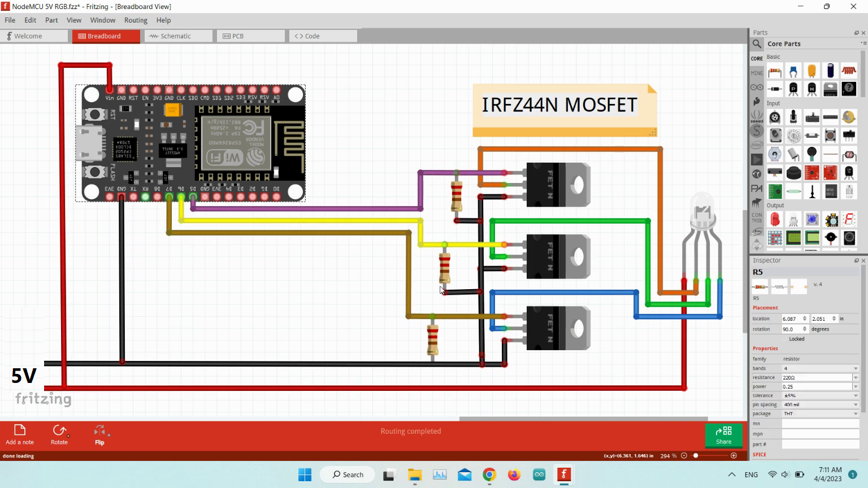Open Arduino IDE from the taskbar

(539, 474)
